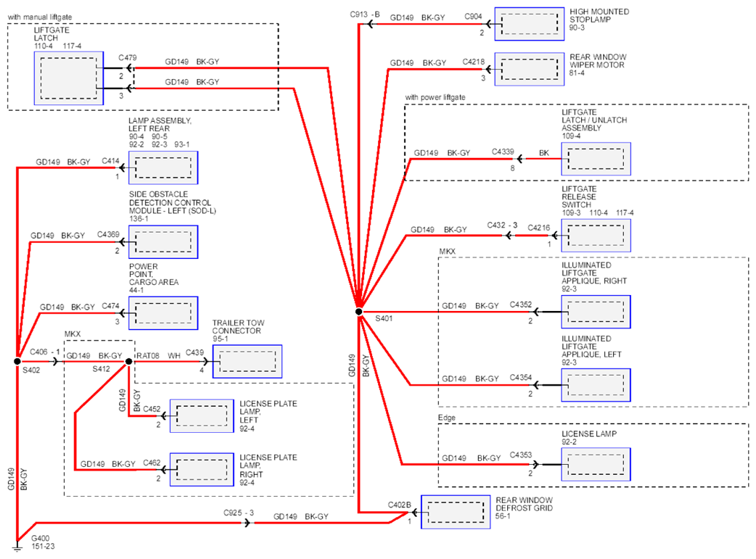756x559 pixels.
Task: Click the "S402" splice label
Action: [31, 370]
